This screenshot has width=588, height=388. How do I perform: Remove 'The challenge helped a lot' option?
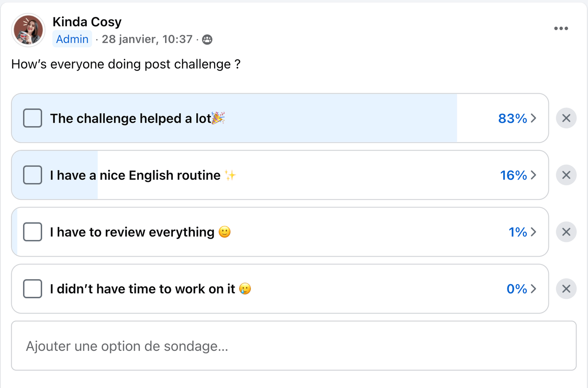(566, 118)
